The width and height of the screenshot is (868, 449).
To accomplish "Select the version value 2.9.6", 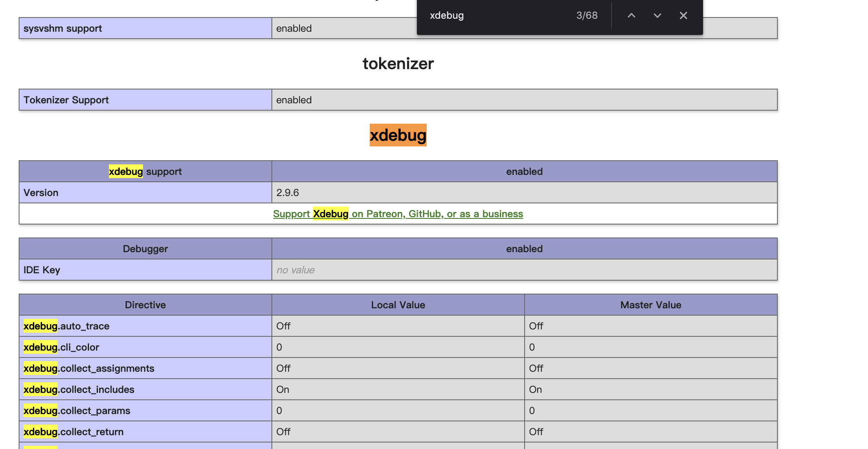I will coord(287,193).
